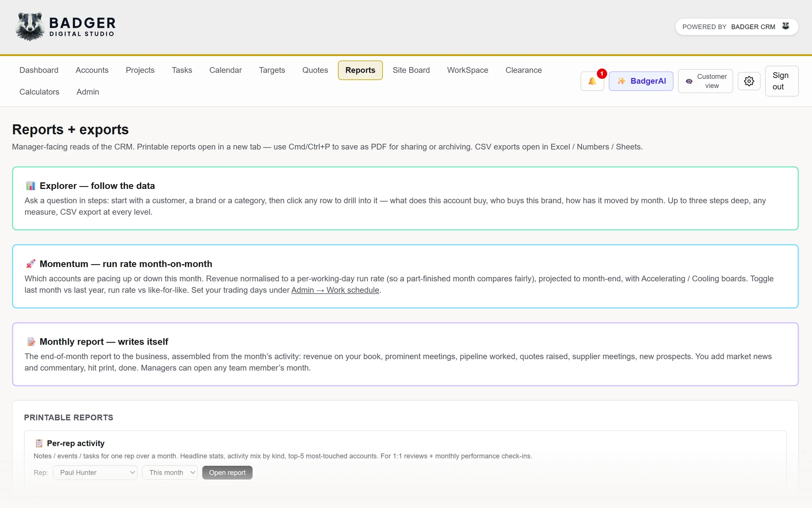Click the Per-rep activity clipboard icon
This screenshot has height=508, width=812.
pyautogui.click(x=39, y=443)
